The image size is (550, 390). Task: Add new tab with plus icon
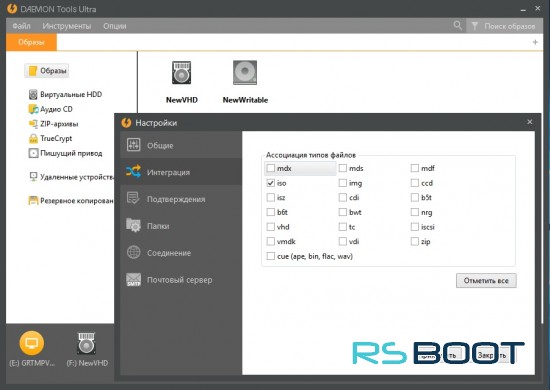click(535, 42)
